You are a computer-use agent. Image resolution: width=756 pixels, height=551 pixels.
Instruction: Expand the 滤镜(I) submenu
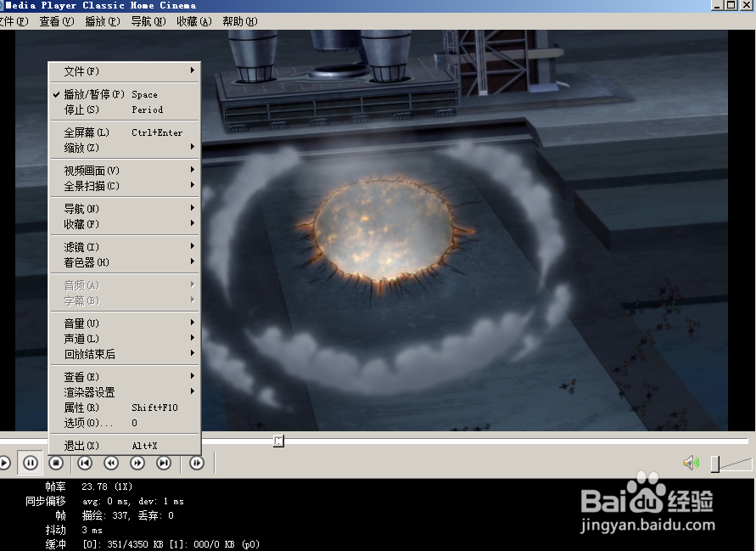tap(125, 247)
